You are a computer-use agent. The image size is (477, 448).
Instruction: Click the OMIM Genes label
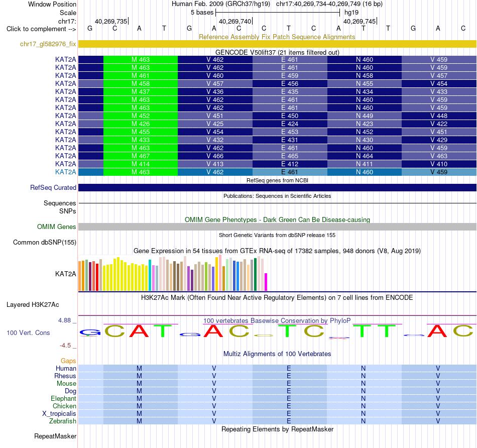click(x=56, y=227)
